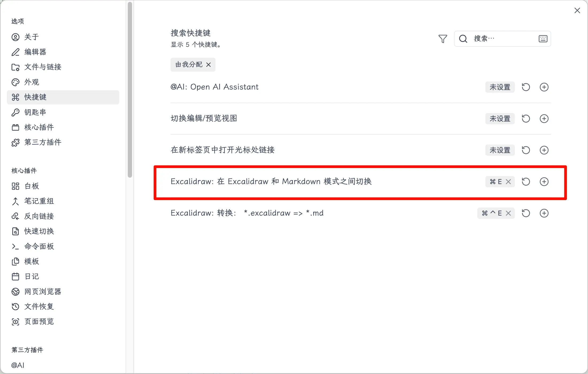Screen dimensions: 588x374
Task: Add hotkey for 切换编辑/预览视图
Action: 544,119
